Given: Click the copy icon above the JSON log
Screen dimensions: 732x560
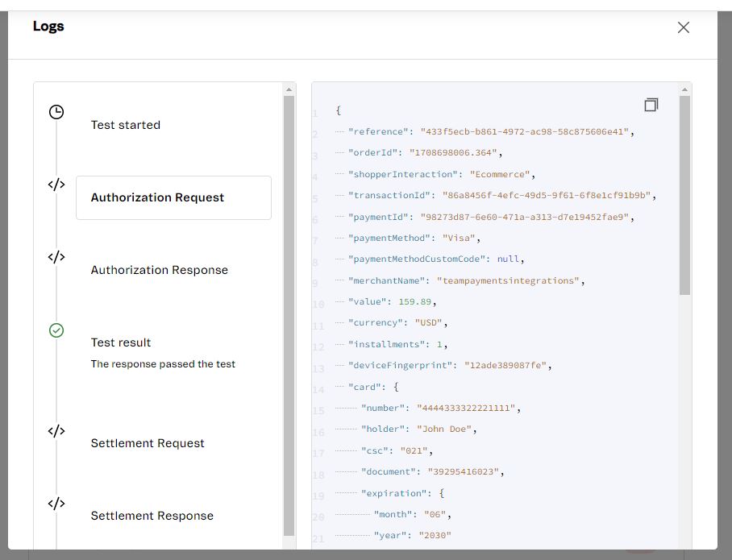Looking at the screenshot, I should 651,105.
